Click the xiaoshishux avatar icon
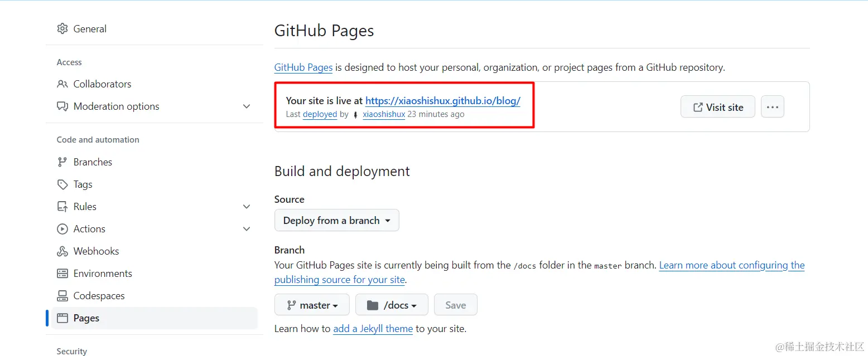Image resolution: width=868 pixels, height=356 pixels. (356, 115)
